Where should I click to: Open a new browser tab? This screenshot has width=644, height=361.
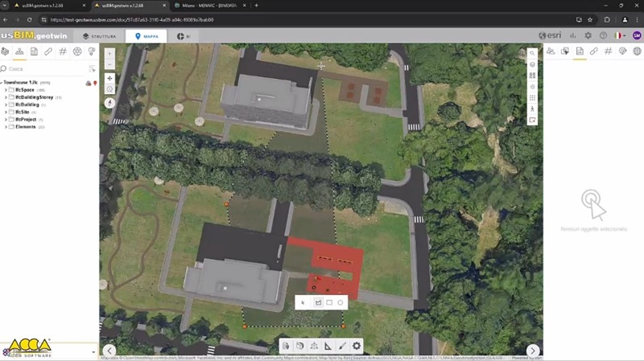tap(256, 6)
